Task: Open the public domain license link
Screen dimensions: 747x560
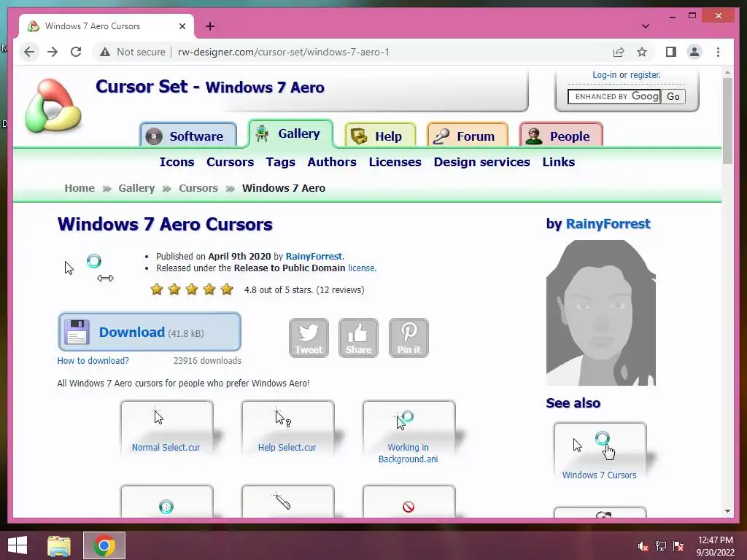Action: coord(361,268)
